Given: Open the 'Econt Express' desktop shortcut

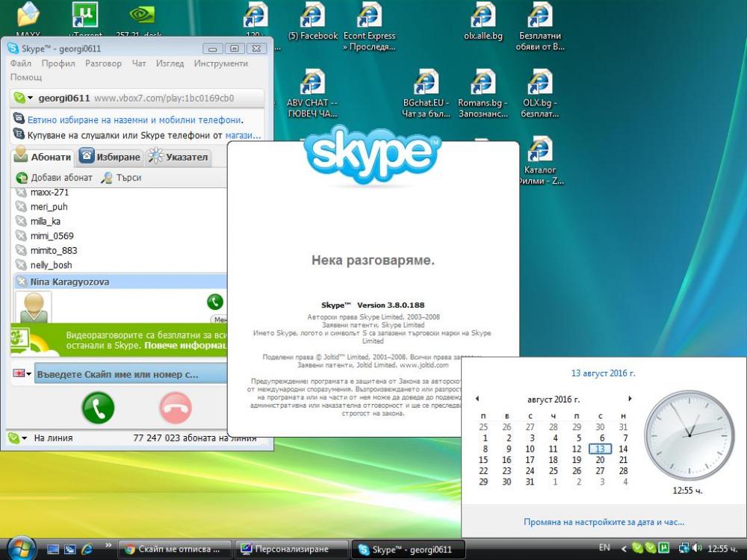Looking at the screenshot, I should click(369, 27).
